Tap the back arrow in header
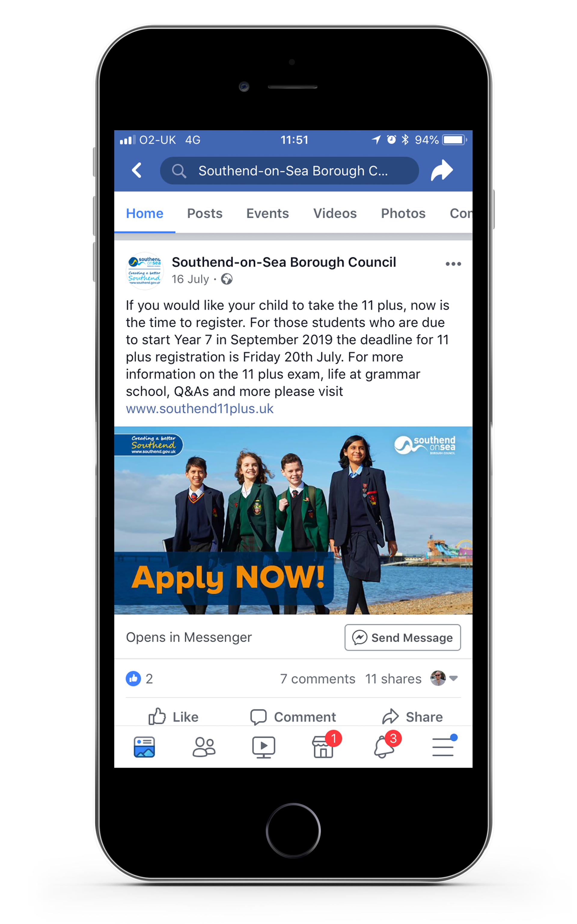The height and width of the screenshot is (924, 577). [137, 170]
